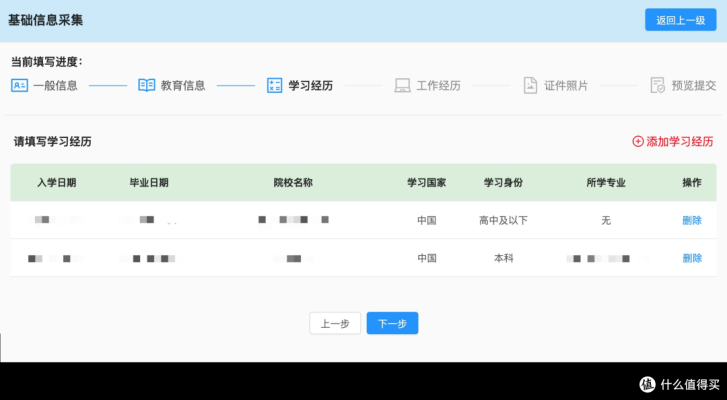Go back using 上一步 button
The width and height of the screenshot is (727, 400).
pos(335,323)
